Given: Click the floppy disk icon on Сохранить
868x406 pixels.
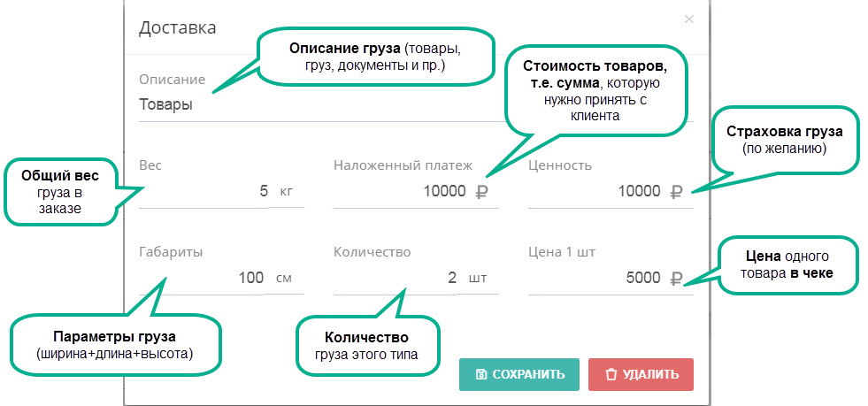Looking at the screenshot, I should [480, 374].
